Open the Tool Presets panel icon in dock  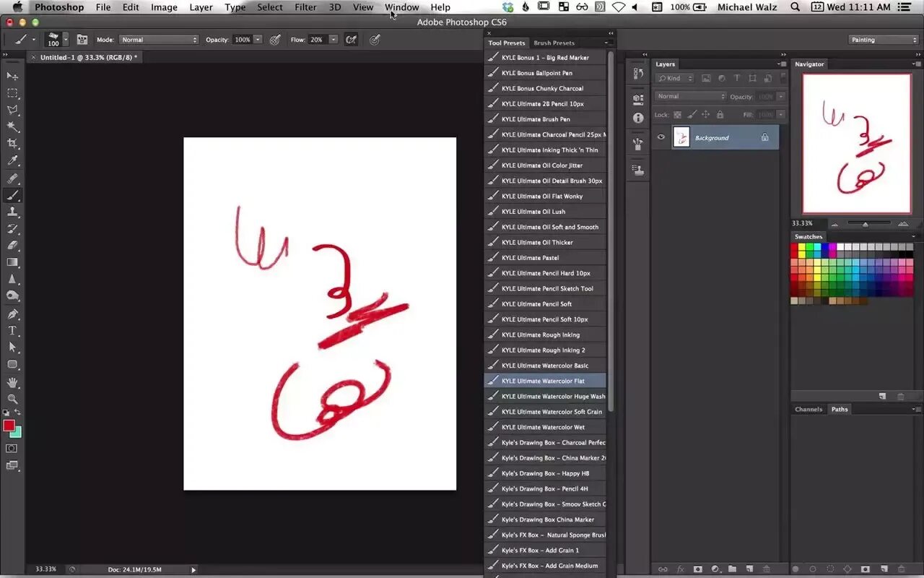point(638,171)
